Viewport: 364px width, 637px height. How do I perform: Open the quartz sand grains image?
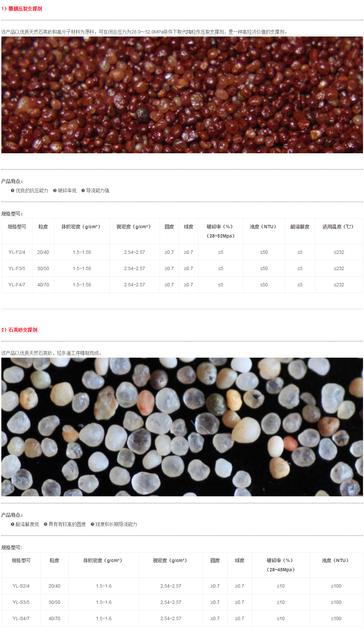click(x=182, y=427)
